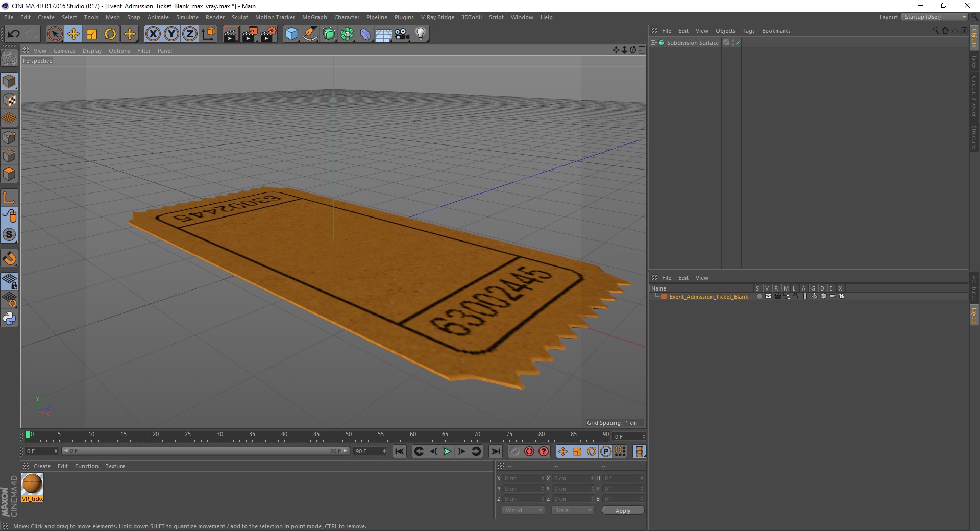
Task: Open the viewport Cameras menu
Action: pos(64,51)
